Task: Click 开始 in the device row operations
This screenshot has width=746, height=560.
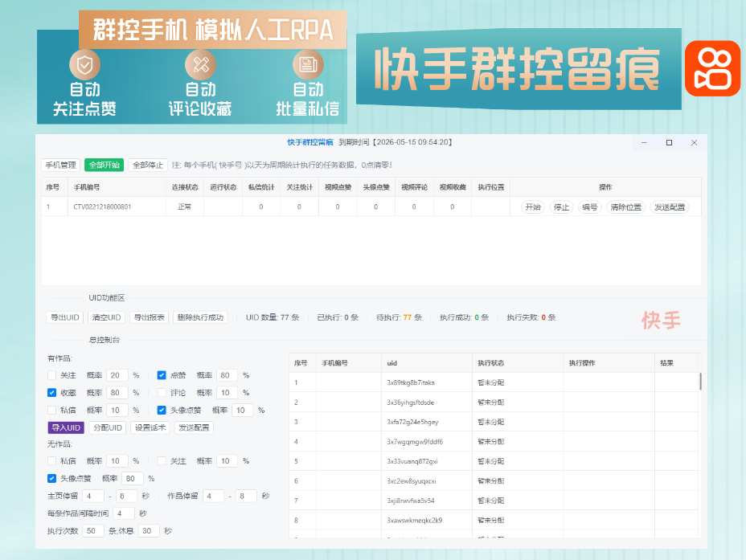Action: (532, 206)
